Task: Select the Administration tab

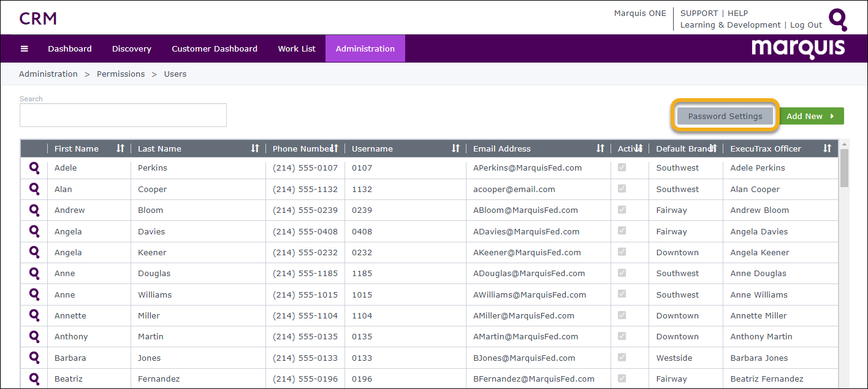Action: coord(365,48)
